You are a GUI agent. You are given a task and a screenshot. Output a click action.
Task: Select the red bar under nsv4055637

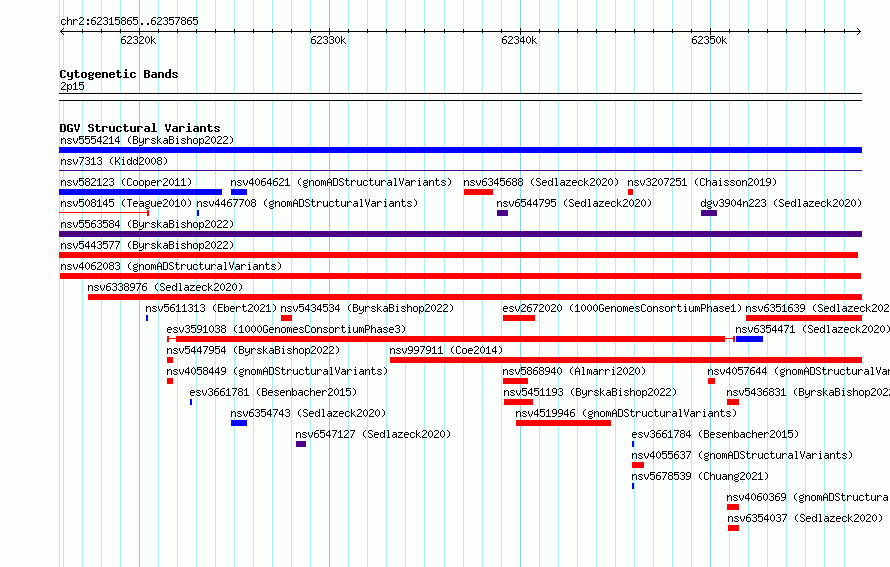(x=638, y=465)
